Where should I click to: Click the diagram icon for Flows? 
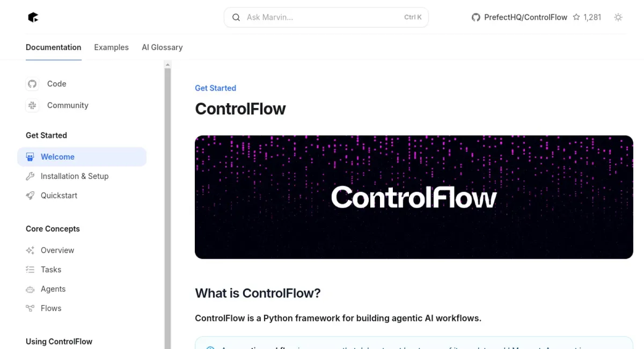30,308
